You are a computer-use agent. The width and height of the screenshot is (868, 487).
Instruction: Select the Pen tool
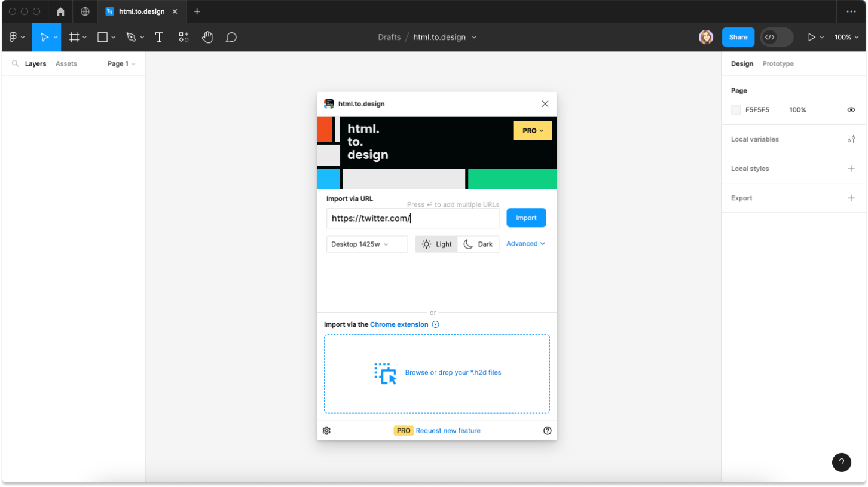tap(131, 37)
